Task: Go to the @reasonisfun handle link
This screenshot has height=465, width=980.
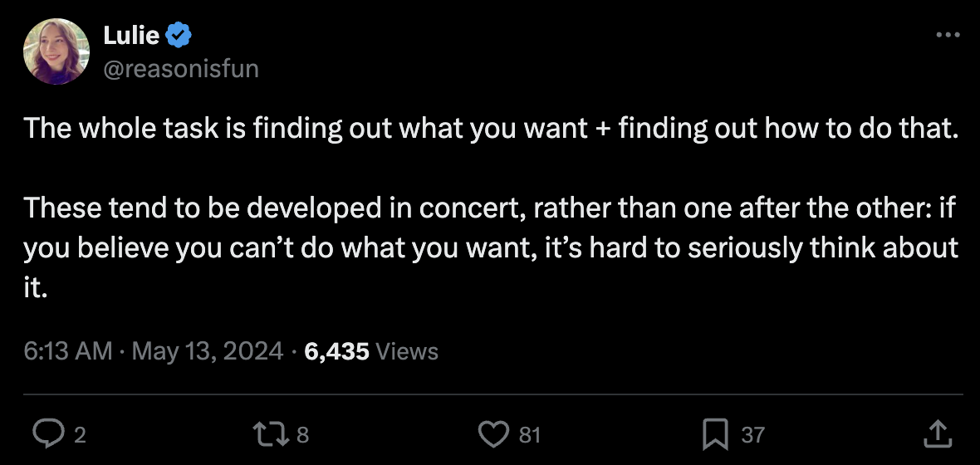Action: (180, 68)
